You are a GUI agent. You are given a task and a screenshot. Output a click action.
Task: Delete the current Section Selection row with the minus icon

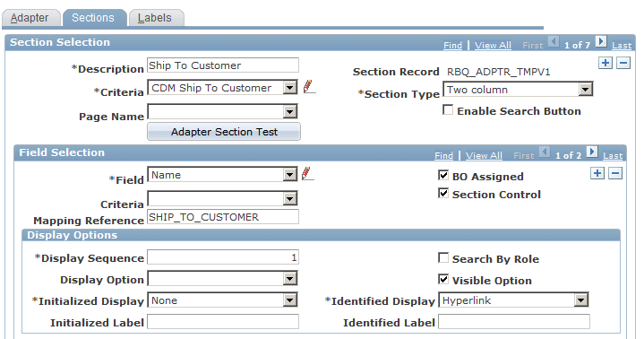tap(623, 63)
